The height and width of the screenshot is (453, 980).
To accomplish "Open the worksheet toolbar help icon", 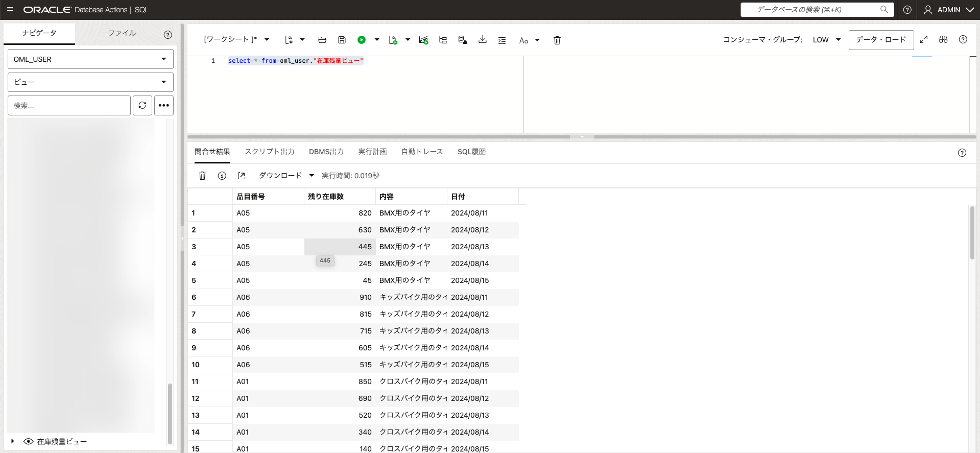I will click(x=963, y=39).
